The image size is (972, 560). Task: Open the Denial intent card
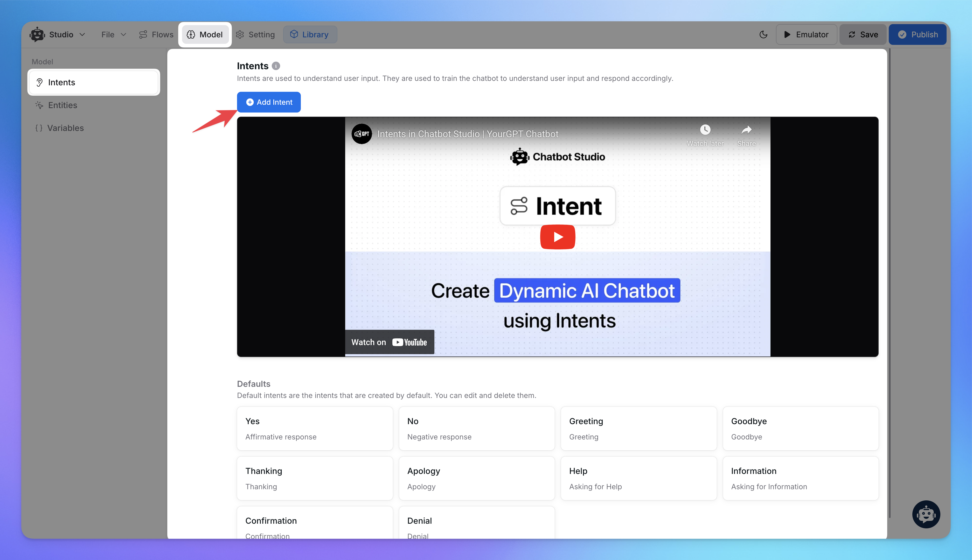pyautogui.click(x=477, y=522)
